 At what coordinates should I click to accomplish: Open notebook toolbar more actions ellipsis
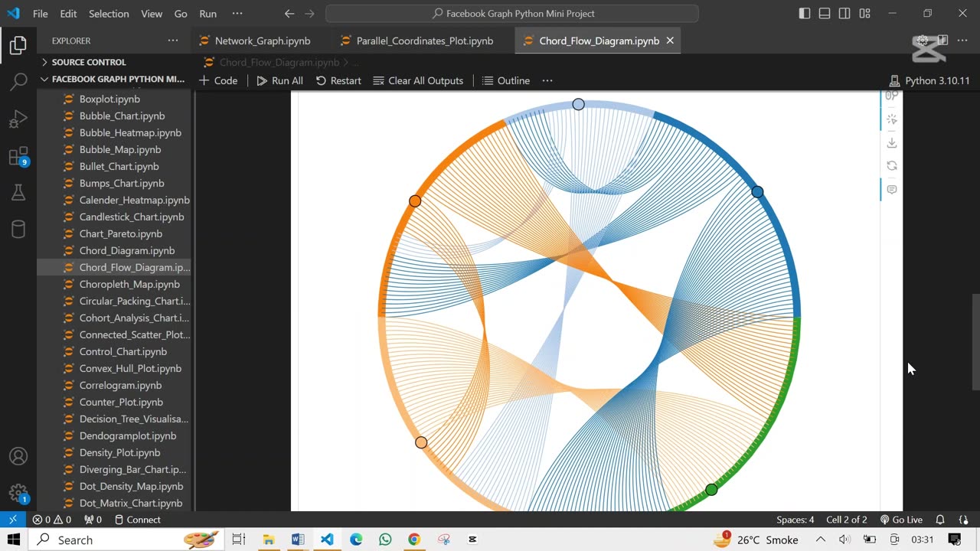tap(547, 80)
